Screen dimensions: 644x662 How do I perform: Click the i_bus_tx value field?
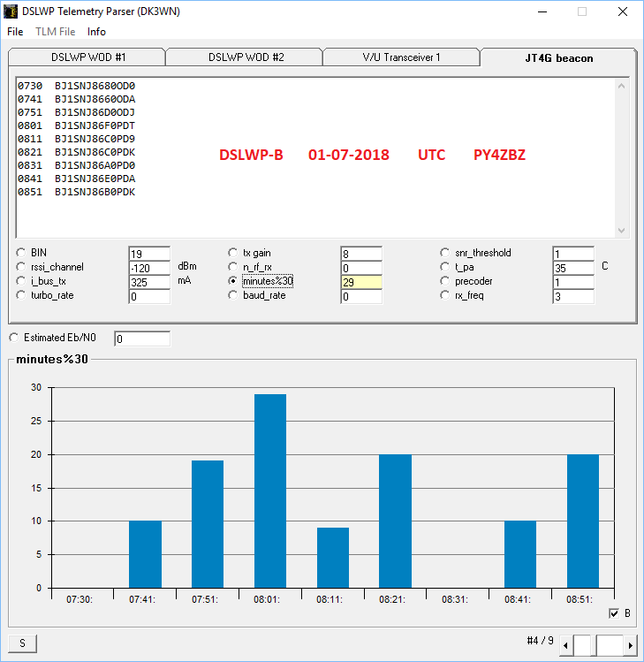coord(148,282)
